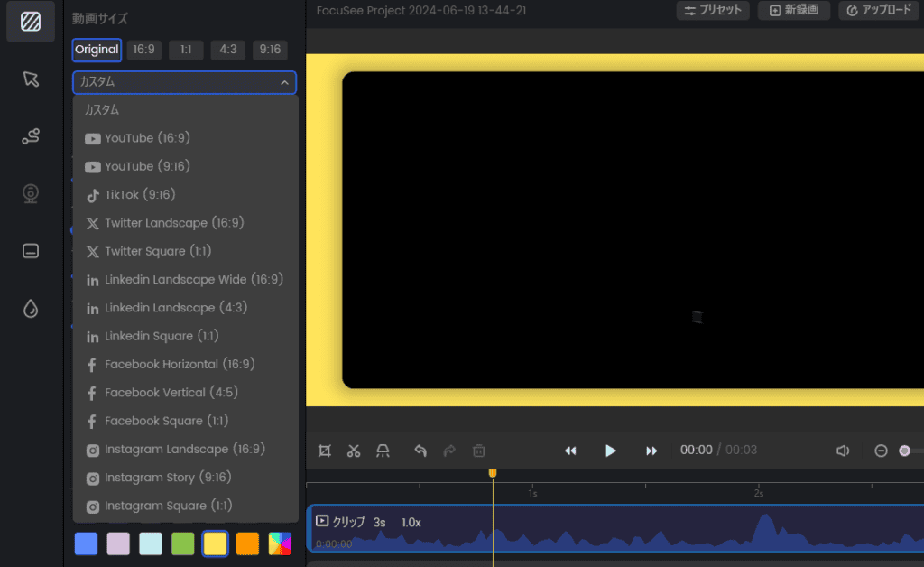
Task: Choose Linkedin Landscape (4:3) preset
Action: coord(186,308)
